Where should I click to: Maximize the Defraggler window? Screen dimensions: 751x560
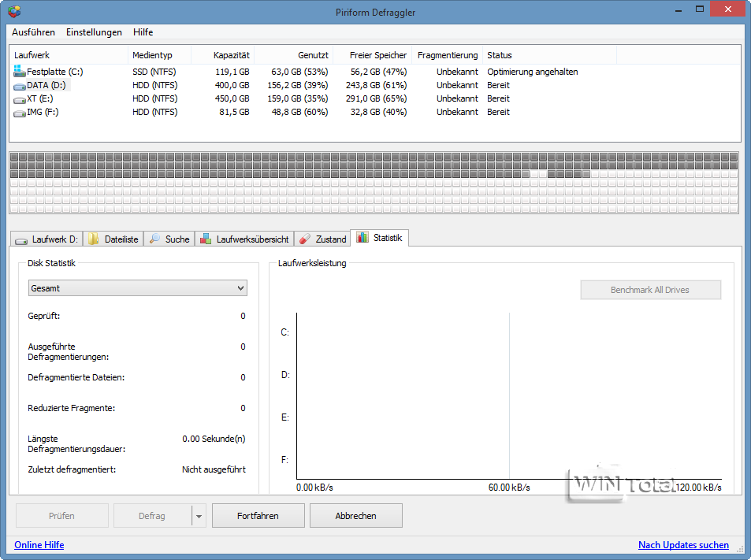pos(700,9)
